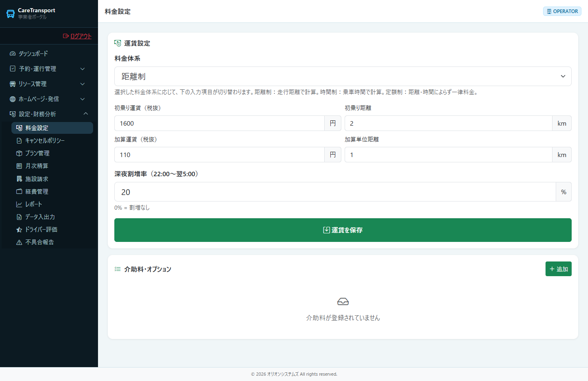Open 施設請求 page
The width and height of the screenshot is (588, 381).
pyautogui.click(x=52, y=179)
